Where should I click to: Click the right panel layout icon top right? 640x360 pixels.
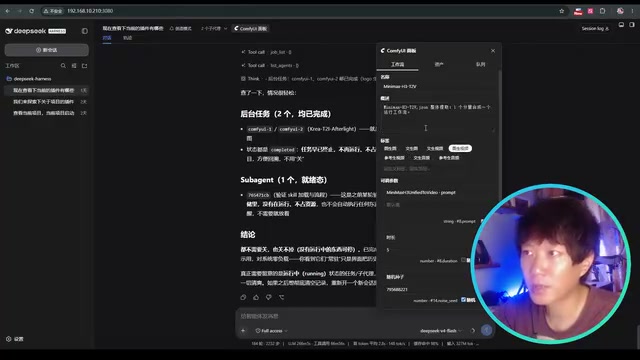tap(631, 25)
